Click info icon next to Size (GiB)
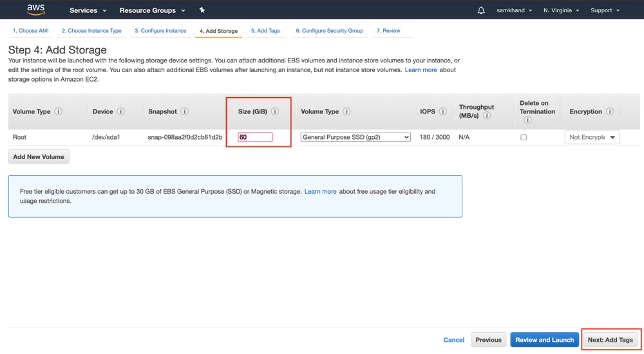The height and width of the screenshot is (354, 644). tap(275, 111)
